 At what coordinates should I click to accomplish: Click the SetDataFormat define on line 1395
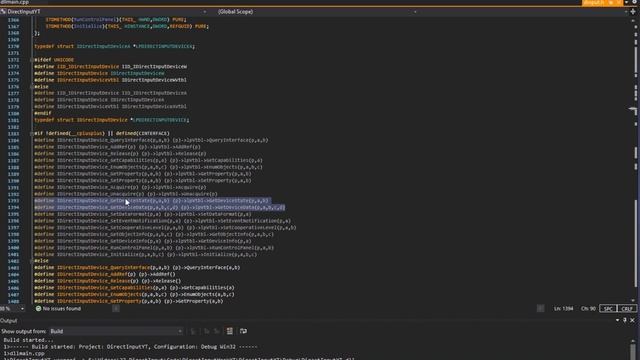tap(142, 214)
